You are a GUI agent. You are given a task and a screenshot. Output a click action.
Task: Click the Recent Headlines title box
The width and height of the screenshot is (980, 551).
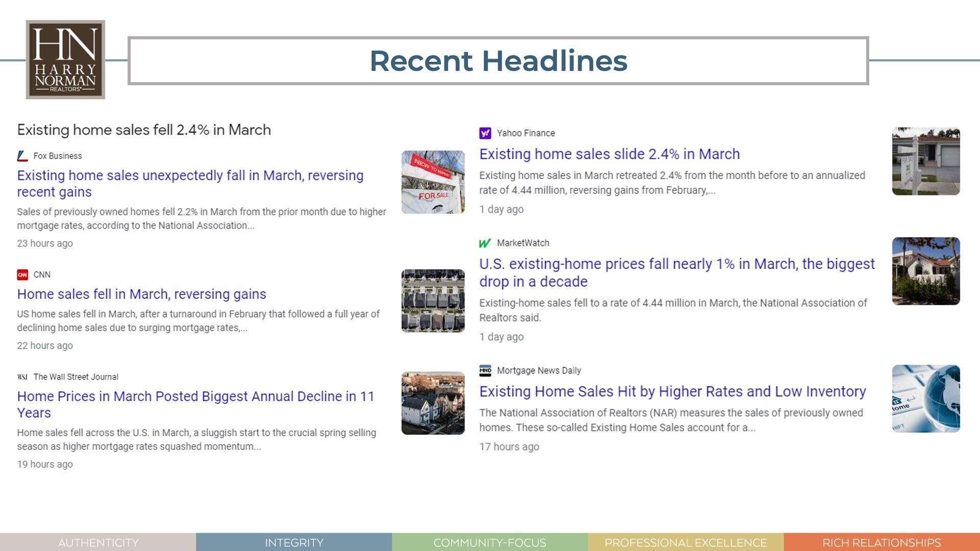[498, 61]
